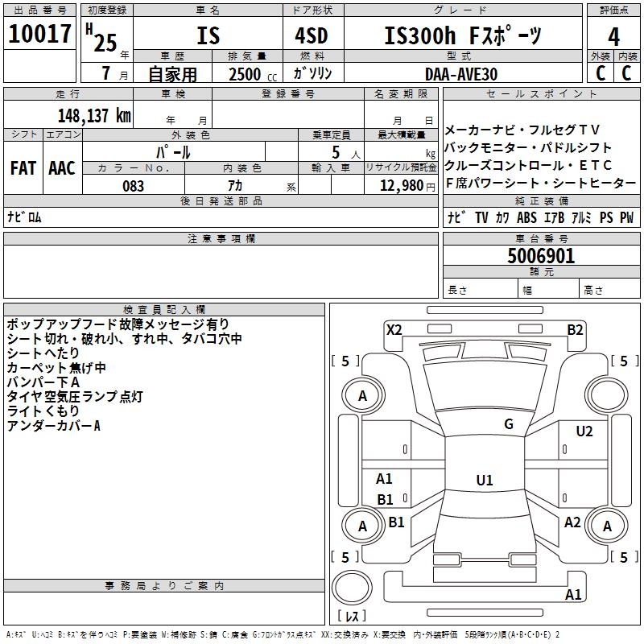Click the X2 marker on car diagram
644x644 pixels.
click(x=394, y=329)
